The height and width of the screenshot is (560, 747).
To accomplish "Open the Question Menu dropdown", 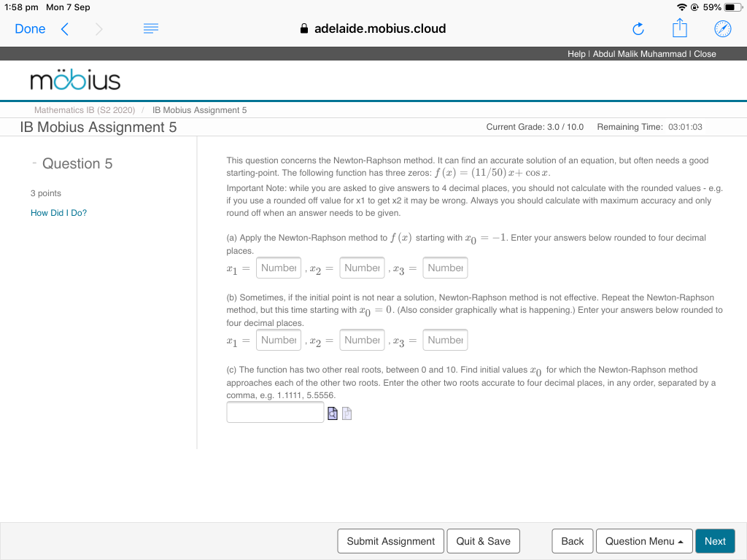I will click(644, 541).
